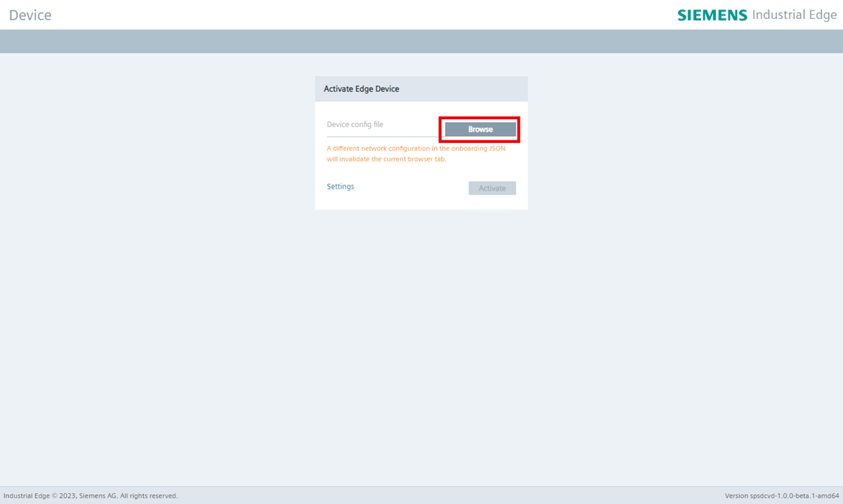Select the Activate Edge Device card header

point(361,88)
